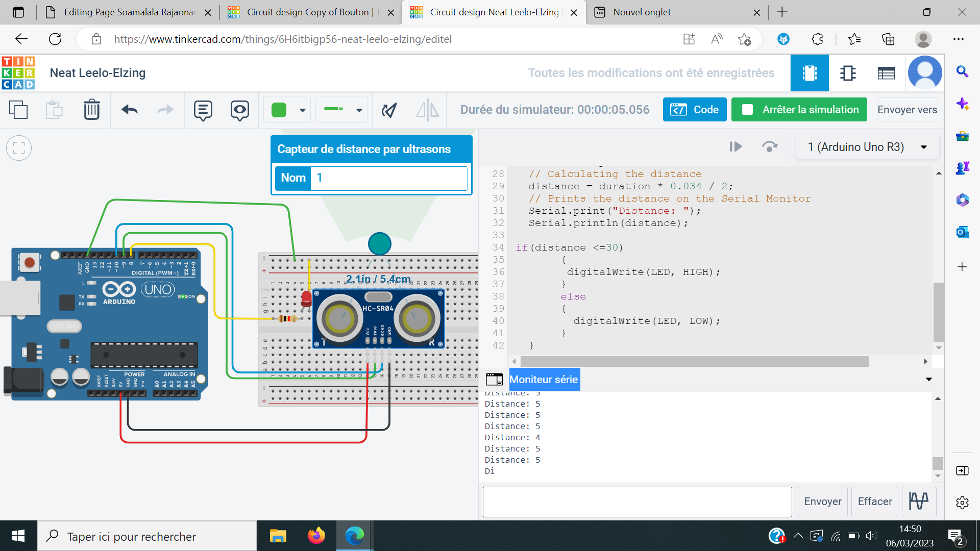Open Arduino Uno R3 board selector
Image resolution: width=980 pixels, height=551 pixels.
(867, 147)
